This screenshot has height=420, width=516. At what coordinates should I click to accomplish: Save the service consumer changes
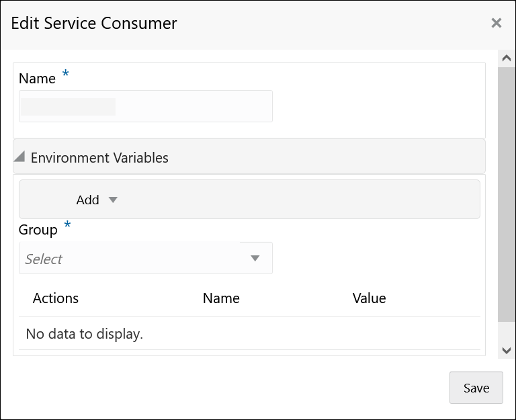pos(476,388)
